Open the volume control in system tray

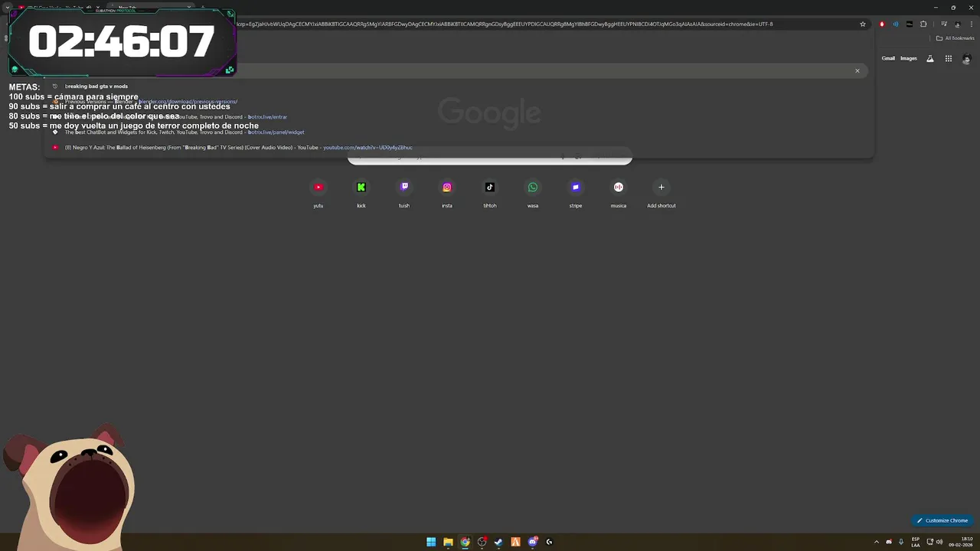click(939, 542)
